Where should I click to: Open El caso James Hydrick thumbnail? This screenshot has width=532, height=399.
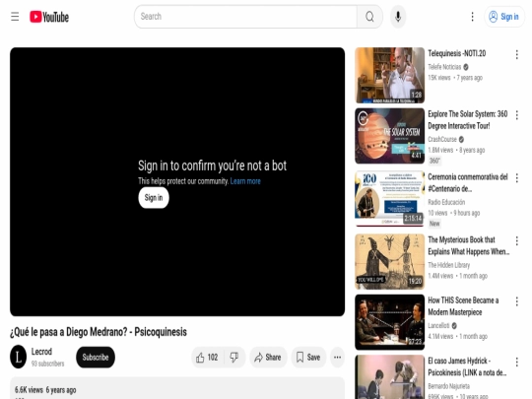tap(389, 377)
